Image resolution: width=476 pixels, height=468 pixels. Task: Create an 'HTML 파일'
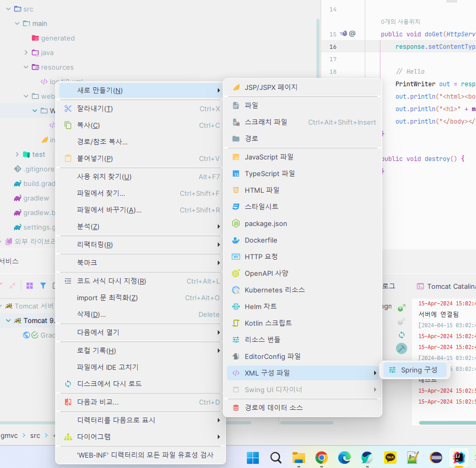(x=302, y=190)
